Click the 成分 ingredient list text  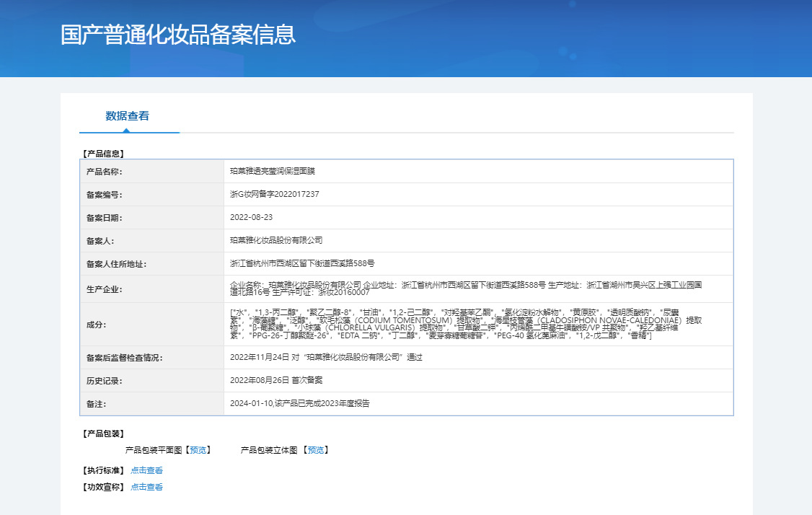pyautogui.click(x=466, y=324)
